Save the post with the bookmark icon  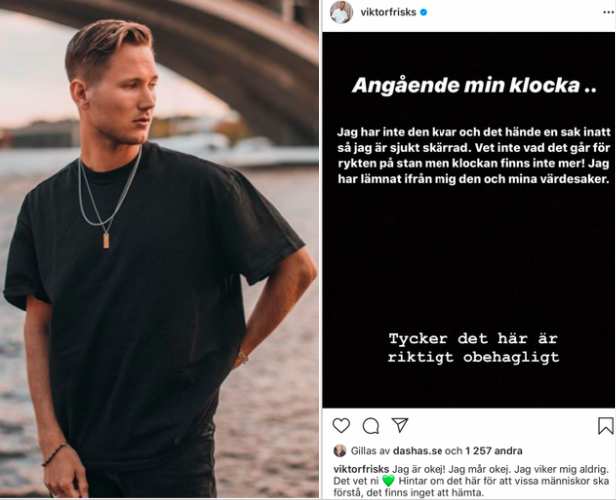point(605,426)
